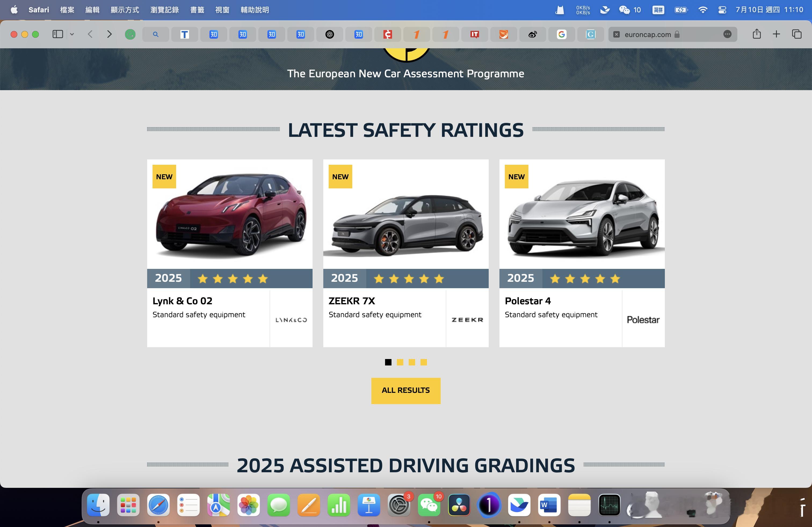Screen dimensions: 812x527
Task: Open the 書籤 menu
Action: click(197, 10)
